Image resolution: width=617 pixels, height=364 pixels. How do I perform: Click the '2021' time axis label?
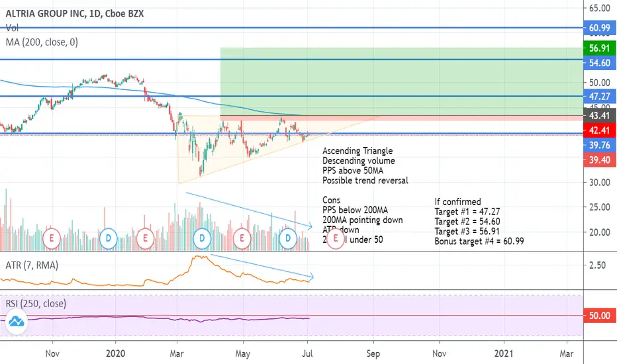[x=504, y=353]
